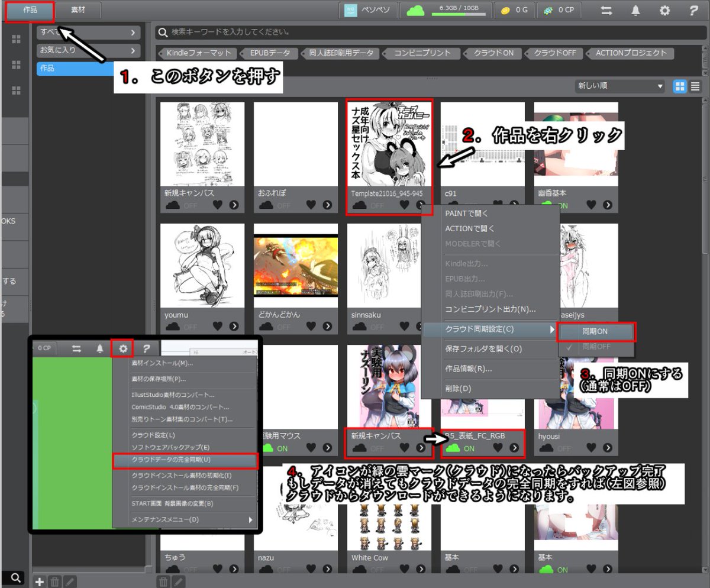Expand the すべて category chevron
Viewport: 710px width, 588px height.
point(133,32)
